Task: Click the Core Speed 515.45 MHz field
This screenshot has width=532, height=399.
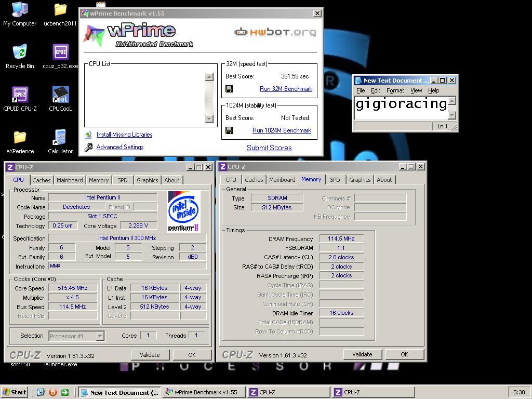Action: [73, 288]
